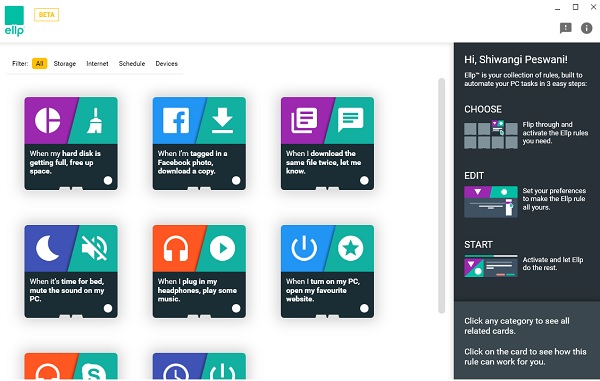600x381 pixels.
Task: Open the info icon in the header
Action: (587, 28)
